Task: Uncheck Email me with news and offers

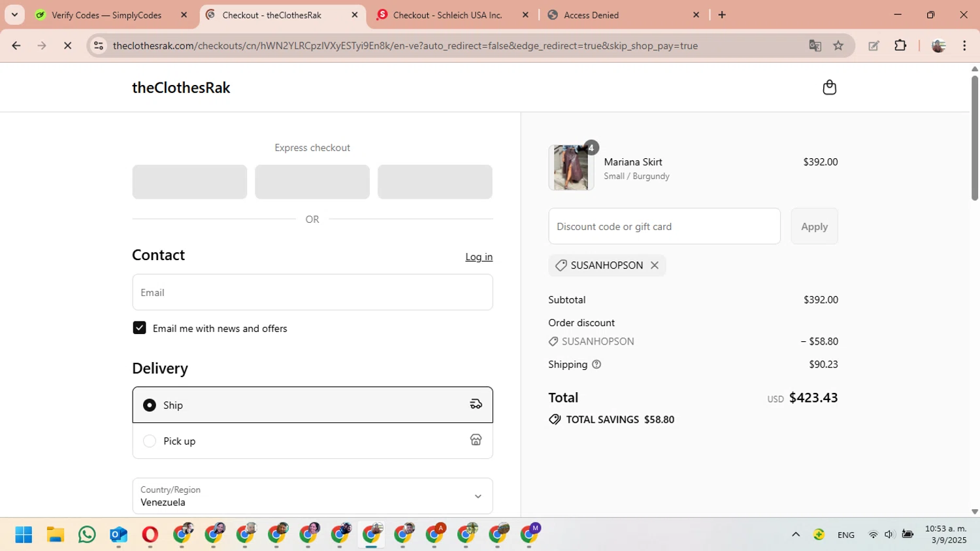Action: pyautogui.click(x=139, y=328)
